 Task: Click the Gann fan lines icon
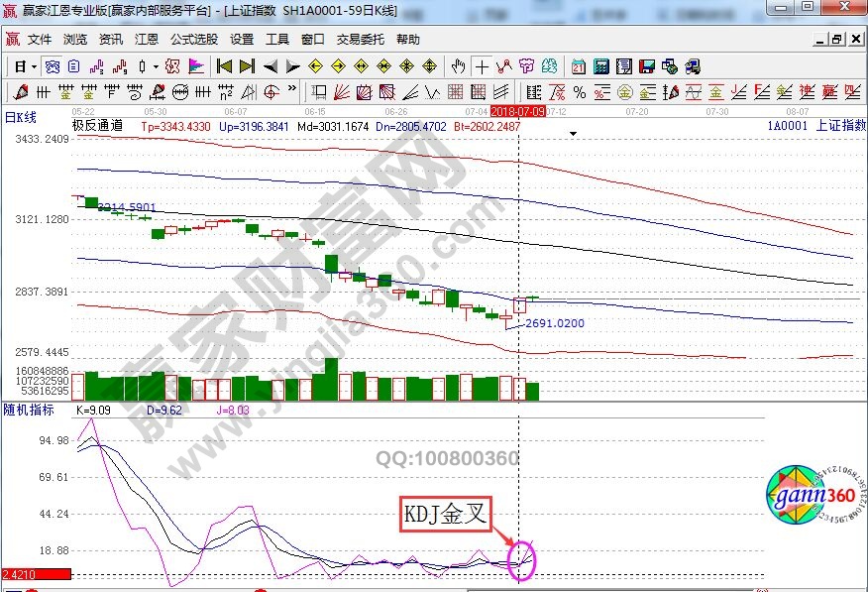click(x=341, y=92)
